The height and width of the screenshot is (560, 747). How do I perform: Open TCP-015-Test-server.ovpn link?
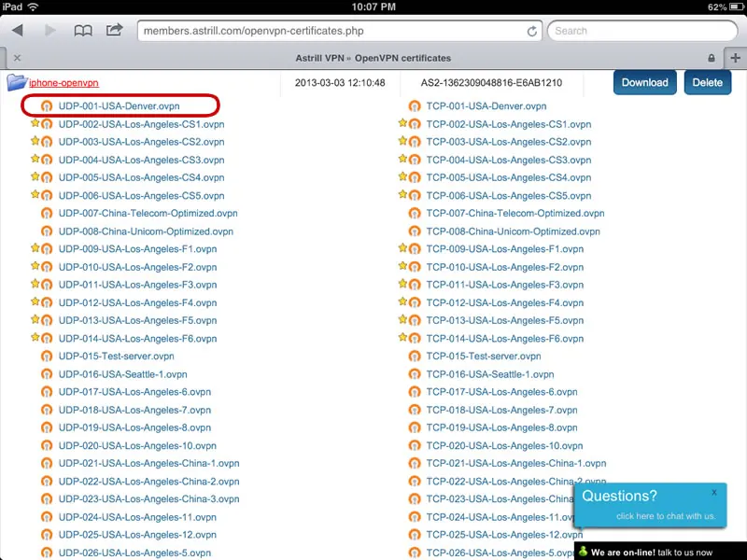pos(484,357)
